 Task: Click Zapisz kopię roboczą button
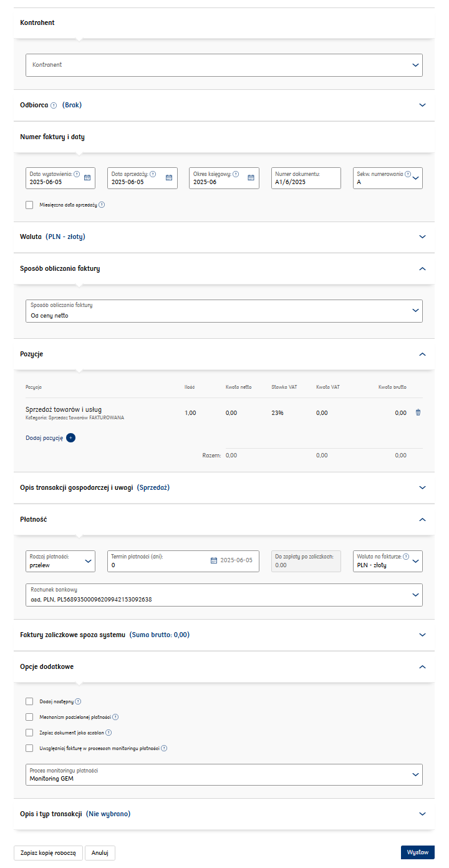click(48, 853)
